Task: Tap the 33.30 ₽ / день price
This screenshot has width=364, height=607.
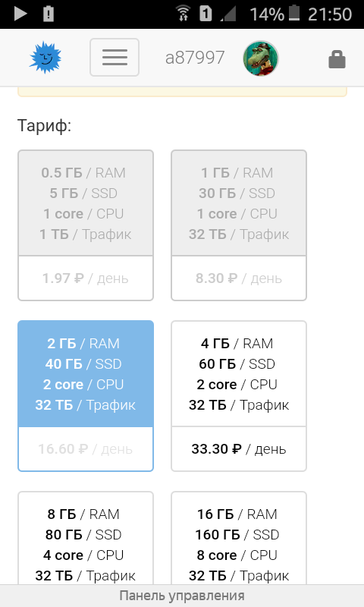Action: pyautogui.click(x=239, y=449)
